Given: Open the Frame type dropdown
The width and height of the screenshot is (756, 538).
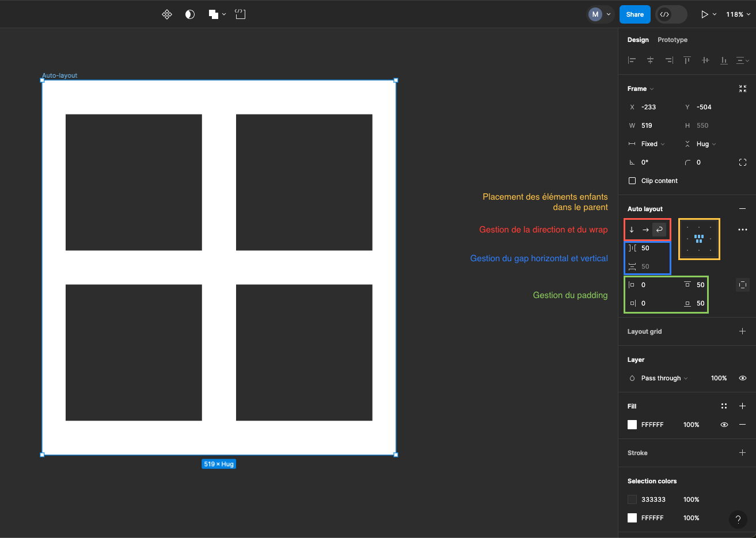Looking at the screenshot, I should pyautogui.click(x=640, y=88).
